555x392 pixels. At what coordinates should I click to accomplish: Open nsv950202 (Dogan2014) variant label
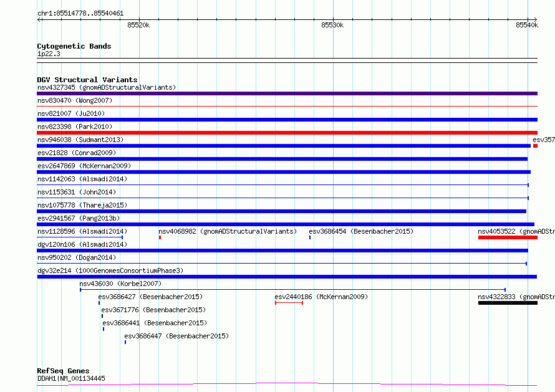coord(77,257)
